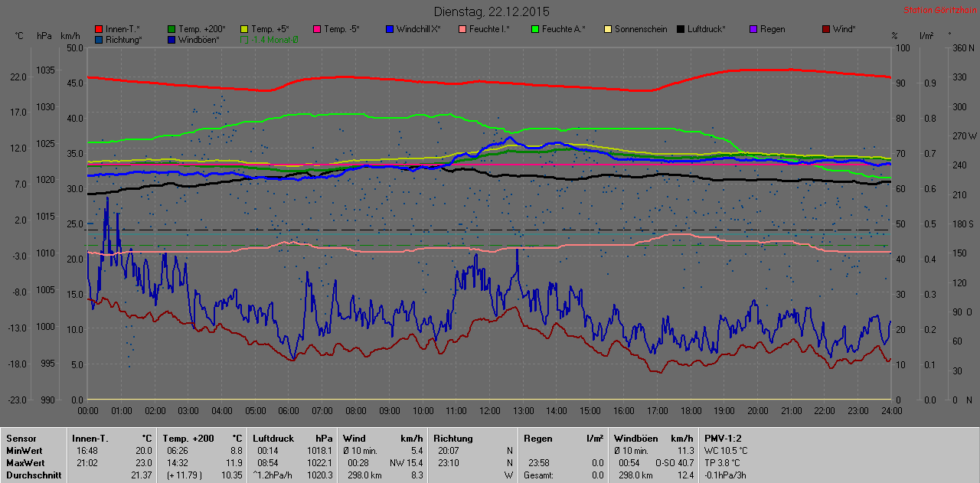Click the 'MinWert' row label
Screen dimensions: 980x483
click(x=23, y=451)
